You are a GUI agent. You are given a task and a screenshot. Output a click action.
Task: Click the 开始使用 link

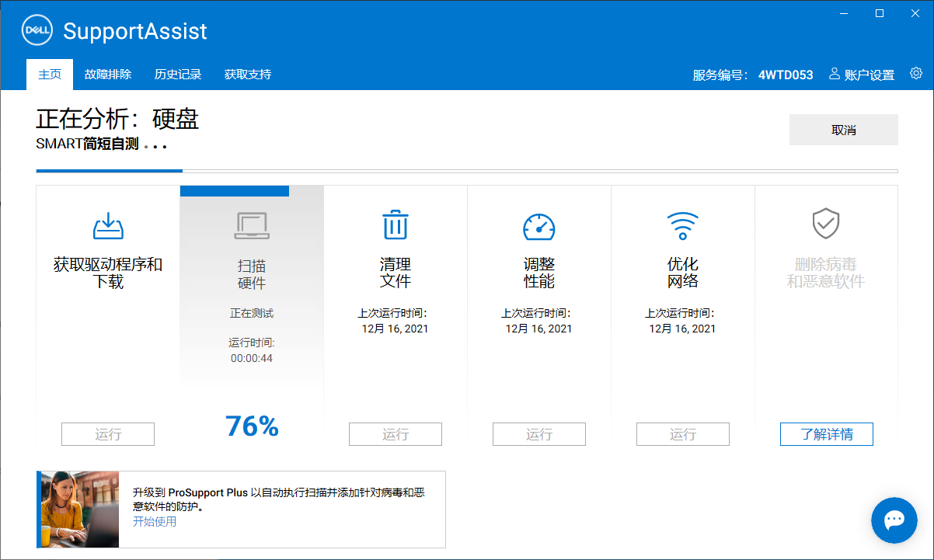tap(155, 521)
